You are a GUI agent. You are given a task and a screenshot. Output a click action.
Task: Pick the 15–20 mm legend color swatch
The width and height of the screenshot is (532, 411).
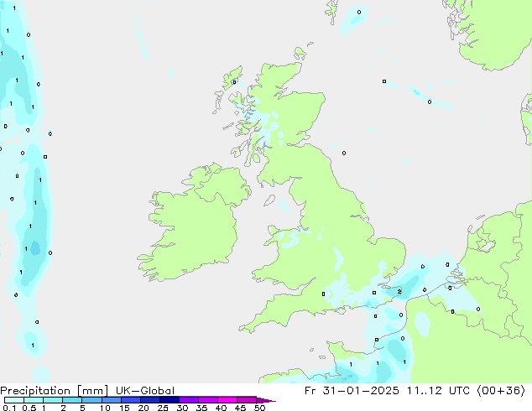(130, 400)
